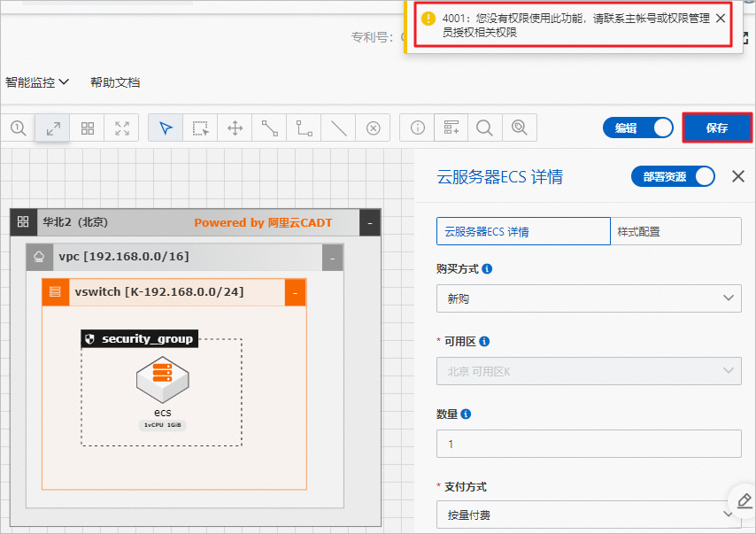The image size is (756, 534).
Task: Click the 华北2 region grid icon
Action: (x=23, y=222)
